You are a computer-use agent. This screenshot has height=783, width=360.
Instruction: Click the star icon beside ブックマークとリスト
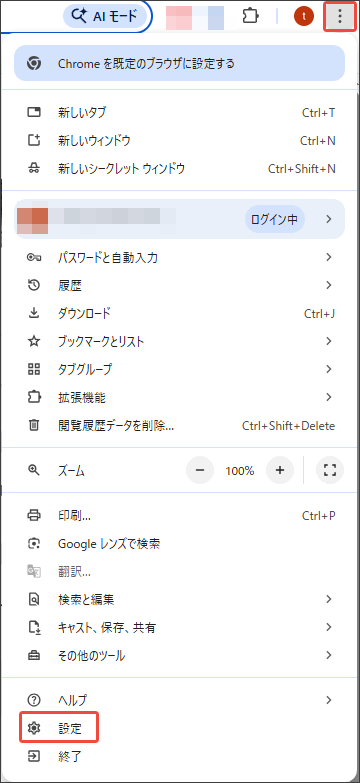coord(33,342)
